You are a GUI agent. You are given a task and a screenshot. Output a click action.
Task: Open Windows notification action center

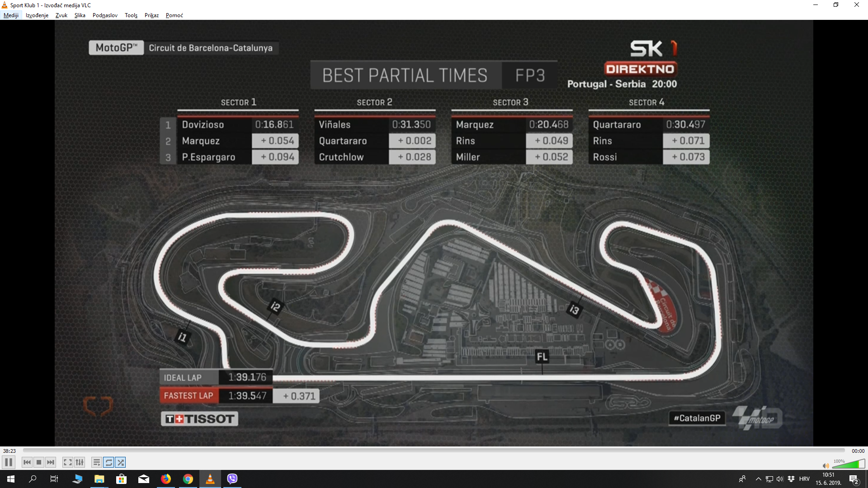pos(854,479)
